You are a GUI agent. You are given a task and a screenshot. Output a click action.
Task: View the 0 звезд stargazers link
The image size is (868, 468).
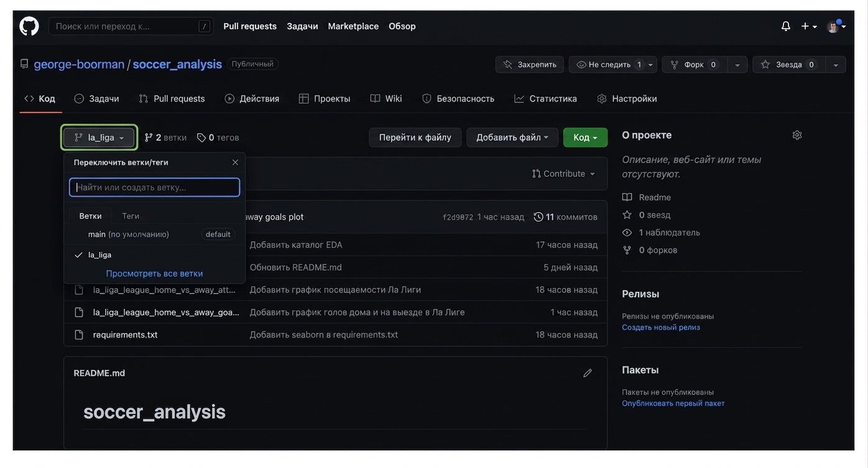(x=647, y=215)
